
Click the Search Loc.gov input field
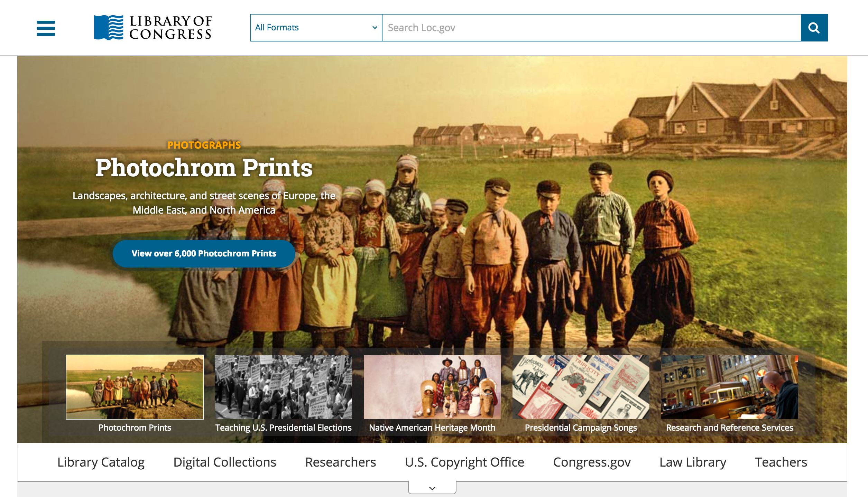pyautogui.click(x=591, y=28)
